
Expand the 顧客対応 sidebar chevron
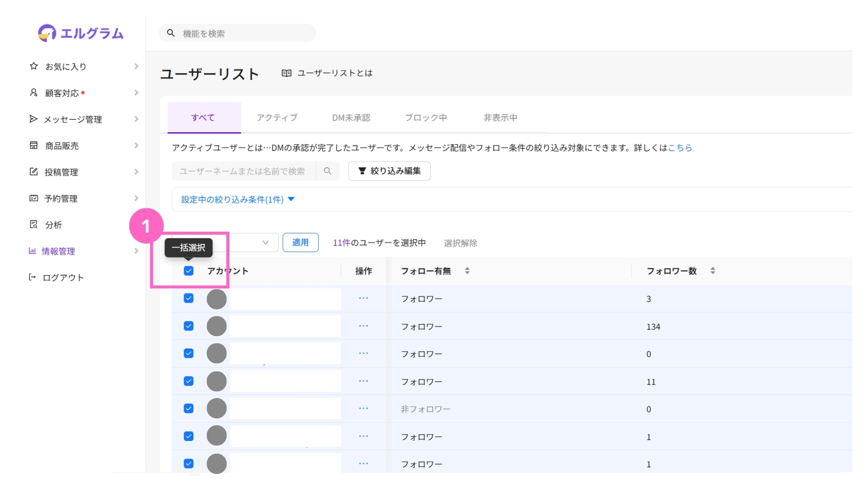coord(136,93)
